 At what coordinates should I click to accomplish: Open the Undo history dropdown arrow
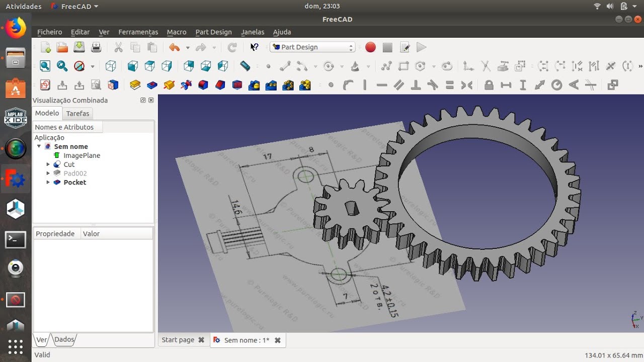(x=188, y=48)
